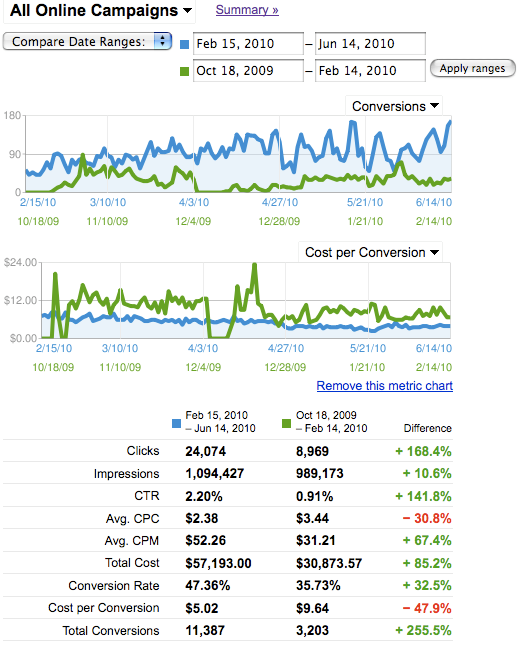This screenshot has width=518, height=650.
Task: Edit the Oct 18, 2009 start date field
Action: click(x=248, y=71)
